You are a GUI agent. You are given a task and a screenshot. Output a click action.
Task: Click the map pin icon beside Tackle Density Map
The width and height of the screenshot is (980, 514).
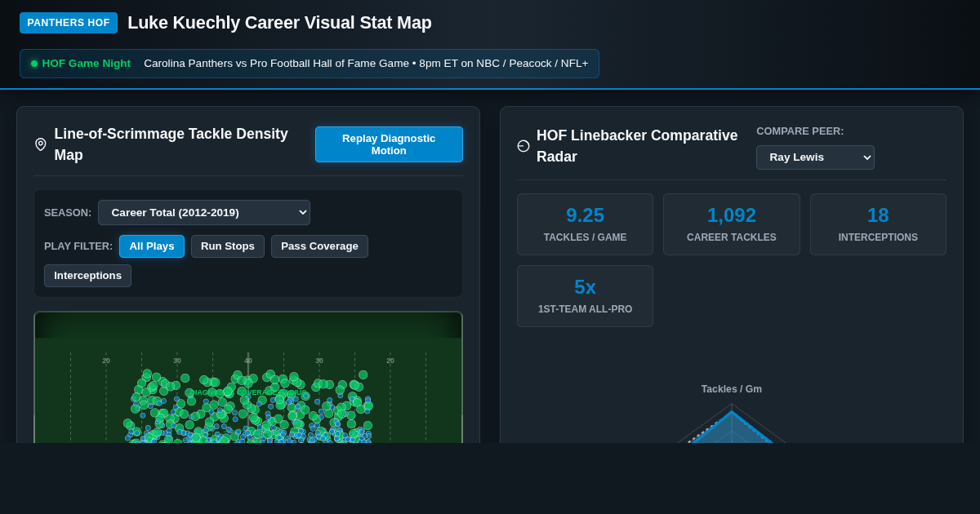41,144
